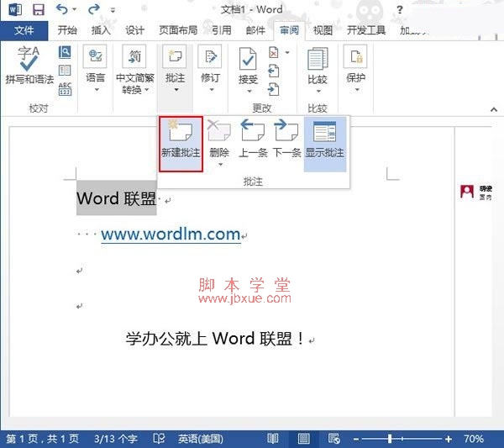Viewport: 504px width, 448px height.
Task: Switch to the 视图 View tab
Action: click(323, 30)
